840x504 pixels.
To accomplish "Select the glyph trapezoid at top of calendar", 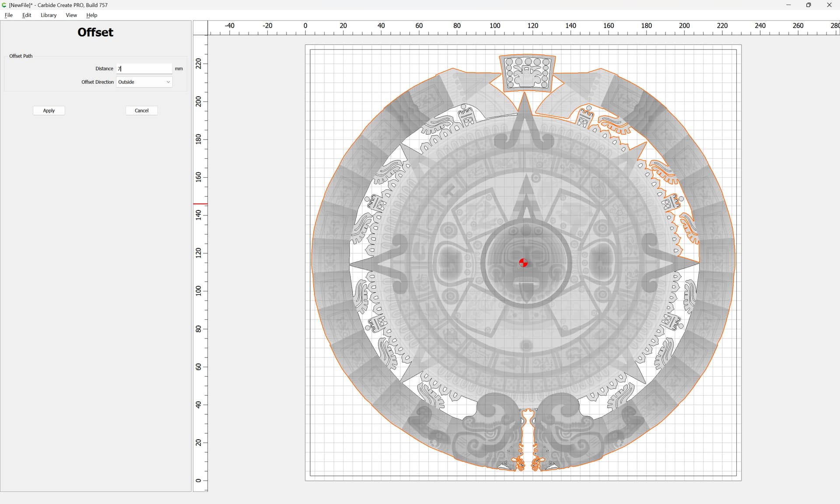I will (x=527, y=73).
